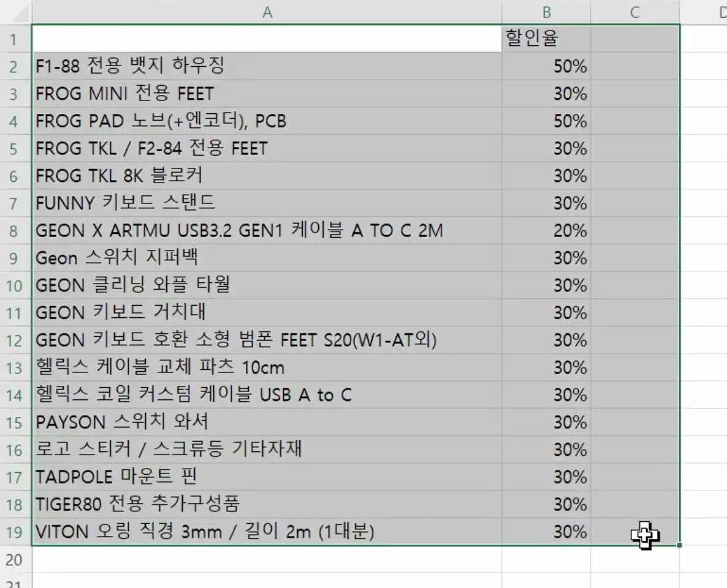The image size is (727, 588).
Task: Select the 할인율 header cell
Action: 546,39
